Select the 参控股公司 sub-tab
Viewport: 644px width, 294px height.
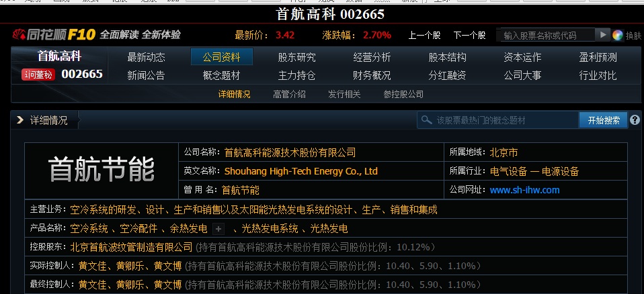[x=403, y=95]
